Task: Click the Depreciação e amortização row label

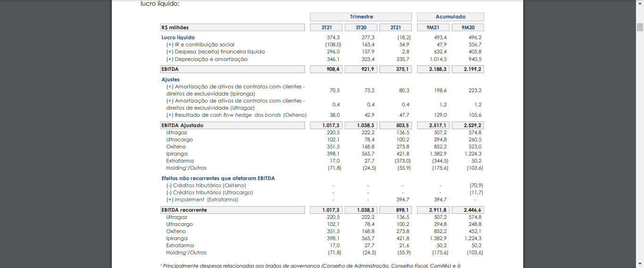Action: [207, 59]
